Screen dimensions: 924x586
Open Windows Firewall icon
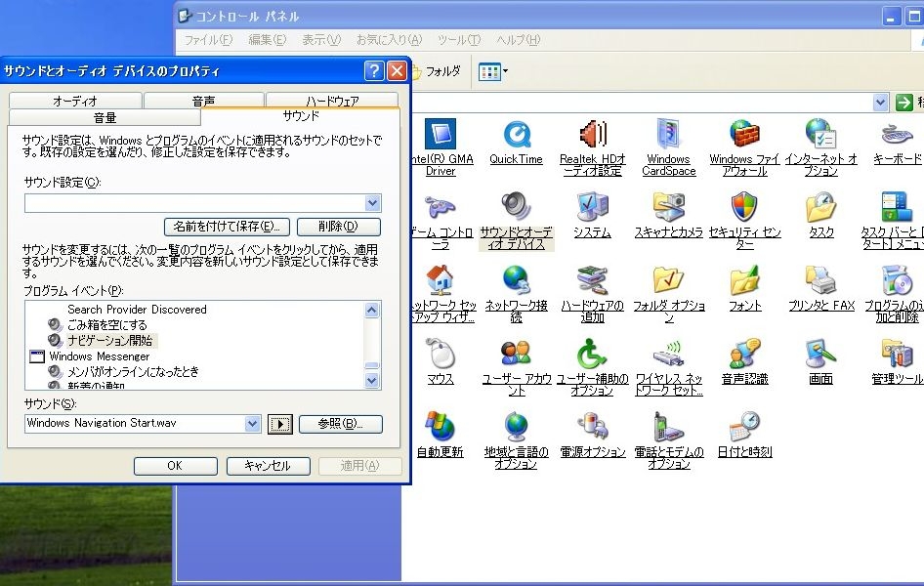744,134
